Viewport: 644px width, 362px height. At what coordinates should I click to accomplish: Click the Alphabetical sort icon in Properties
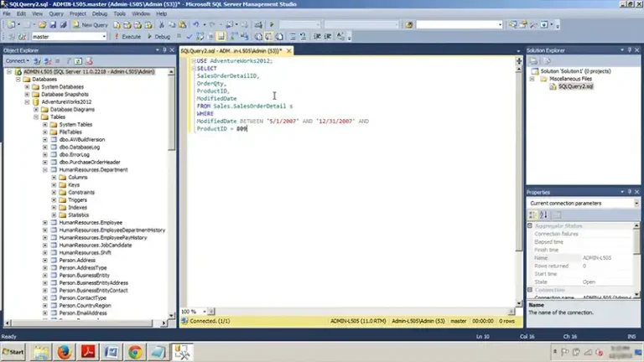[543, 215]
